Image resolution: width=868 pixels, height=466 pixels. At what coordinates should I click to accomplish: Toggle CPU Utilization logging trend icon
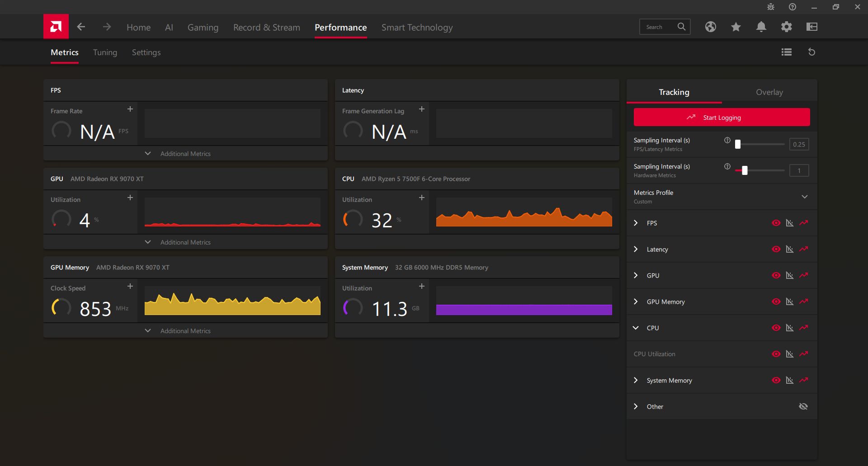804,354
